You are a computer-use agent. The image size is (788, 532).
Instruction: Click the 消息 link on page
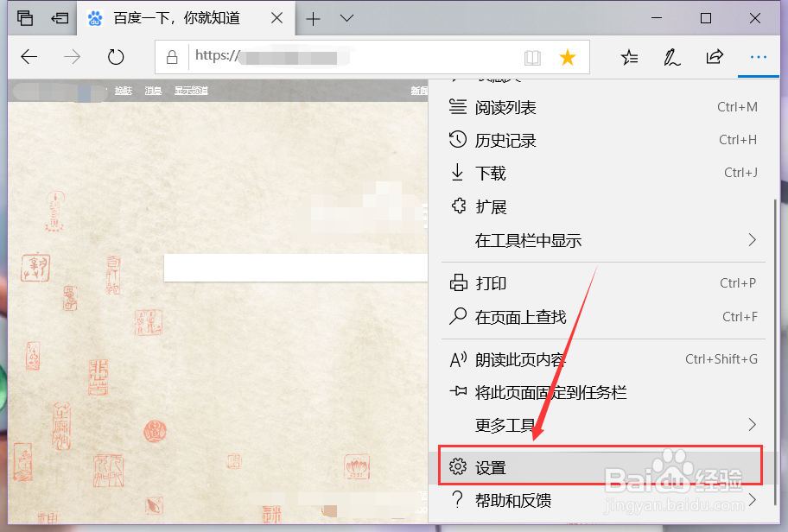pos(153,91)
